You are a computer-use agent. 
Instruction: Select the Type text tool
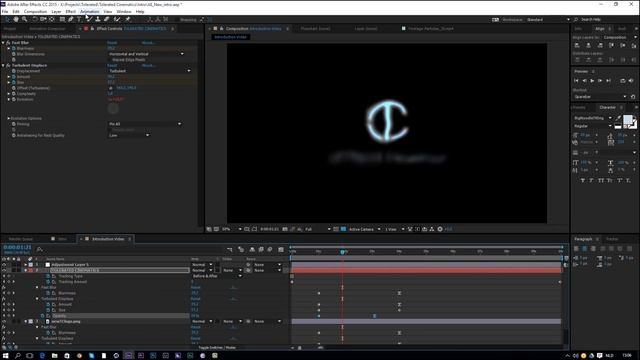pyautogui.click(x=79, y=20)
